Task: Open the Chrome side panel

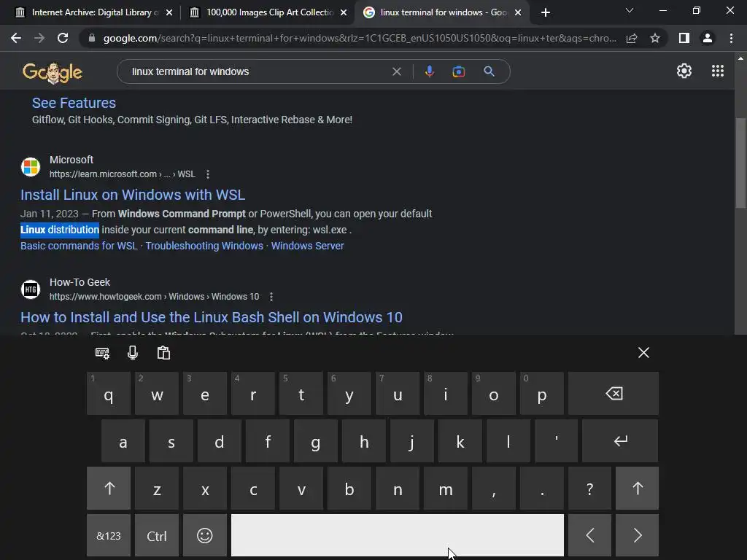Action: coord(684,38)
